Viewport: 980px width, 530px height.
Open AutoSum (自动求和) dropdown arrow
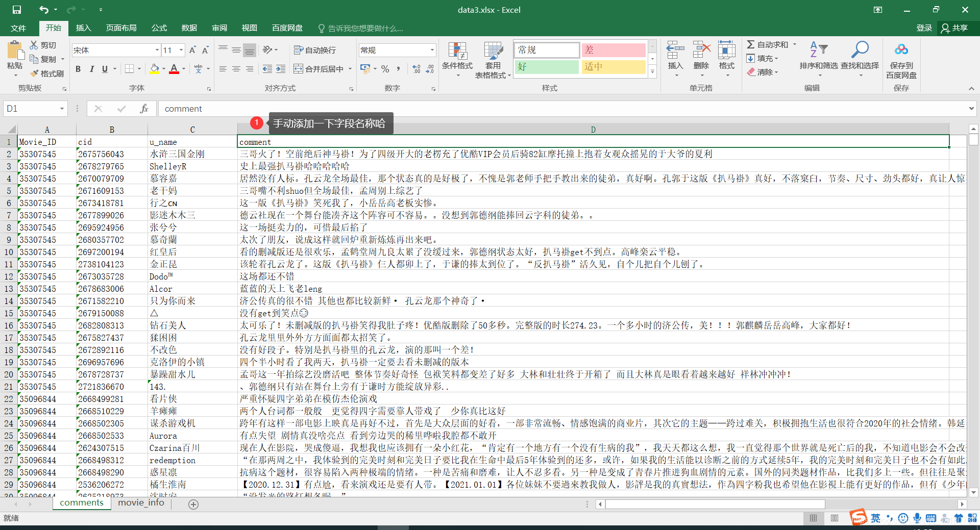(x=795, y=45)
